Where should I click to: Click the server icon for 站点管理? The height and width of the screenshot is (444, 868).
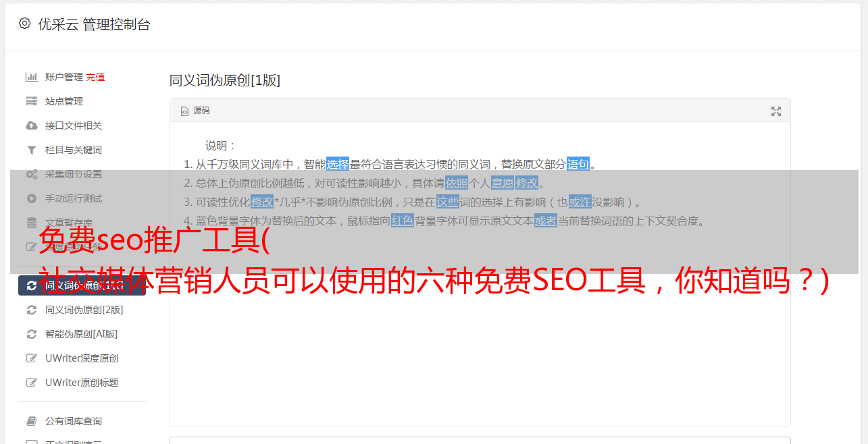click(x=31, y=101)
